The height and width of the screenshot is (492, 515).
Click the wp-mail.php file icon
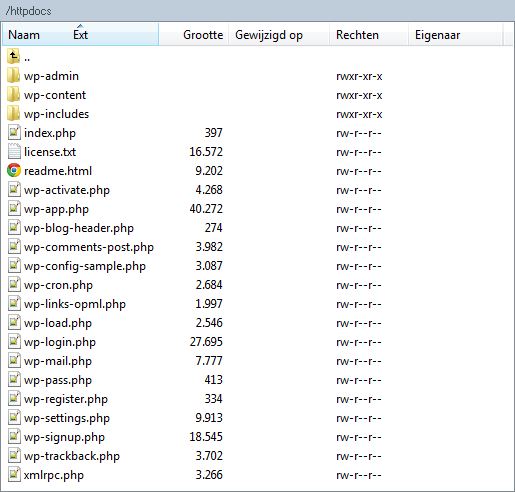click(x=14, y=361)
